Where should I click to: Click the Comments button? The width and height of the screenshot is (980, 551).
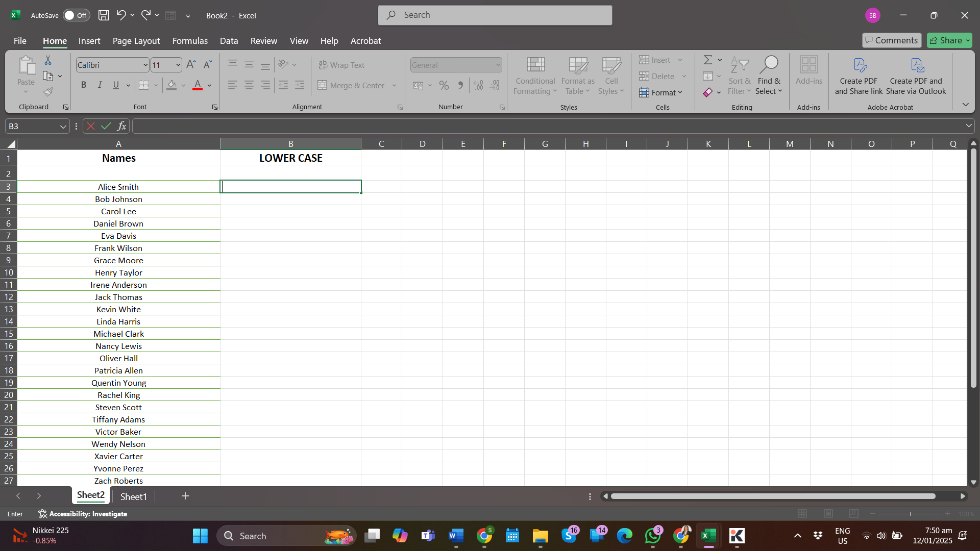tap(891, 40)
